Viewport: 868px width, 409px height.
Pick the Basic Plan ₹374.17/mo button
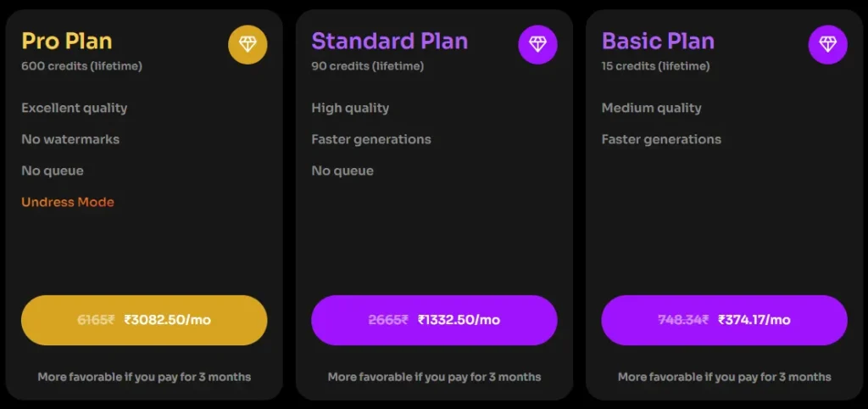tap(724, 320)
